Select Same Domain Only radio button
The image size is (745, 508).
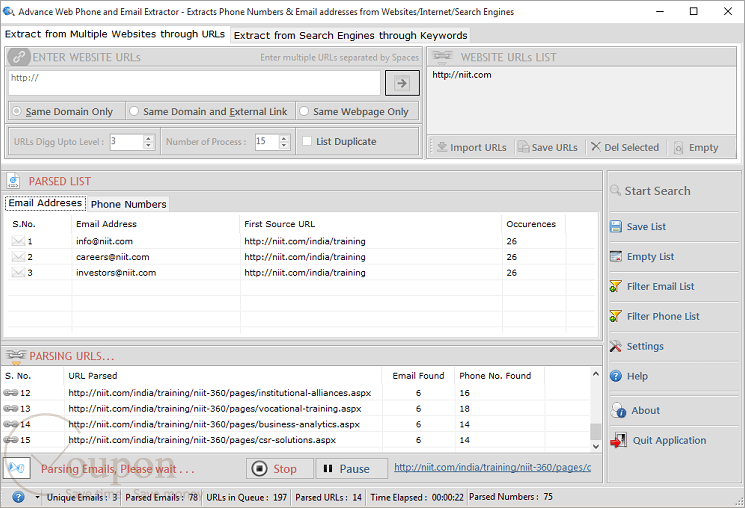[x=17, y=111]
